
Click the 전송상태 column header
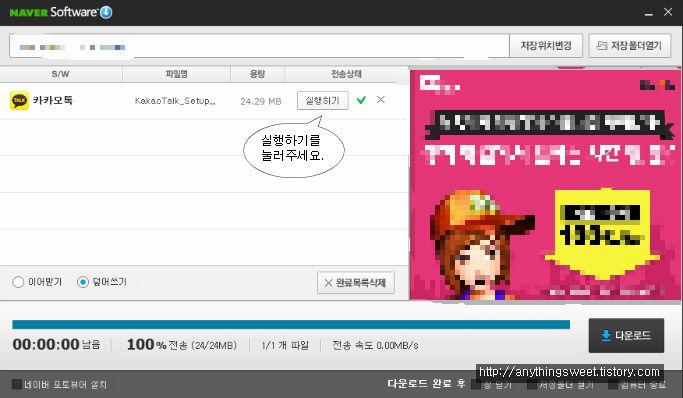pos(346,74)
